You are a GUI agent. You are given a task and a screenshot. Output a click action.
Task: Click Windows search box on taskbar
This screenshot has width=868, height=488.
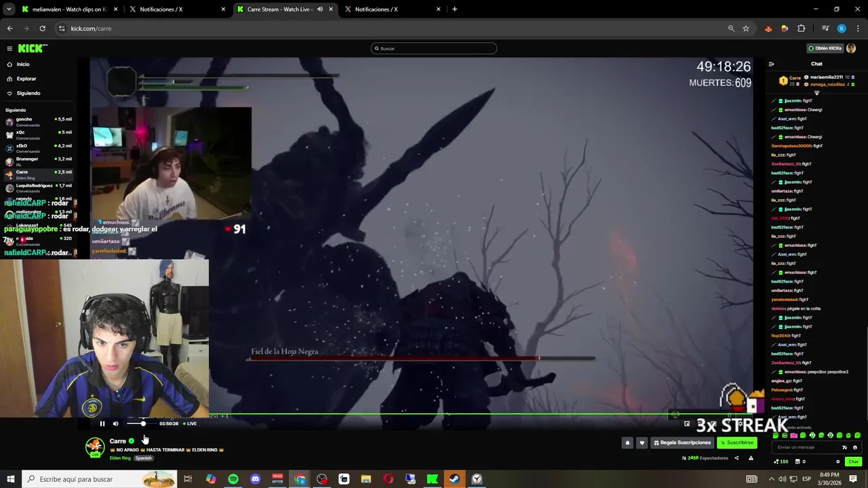99,479
